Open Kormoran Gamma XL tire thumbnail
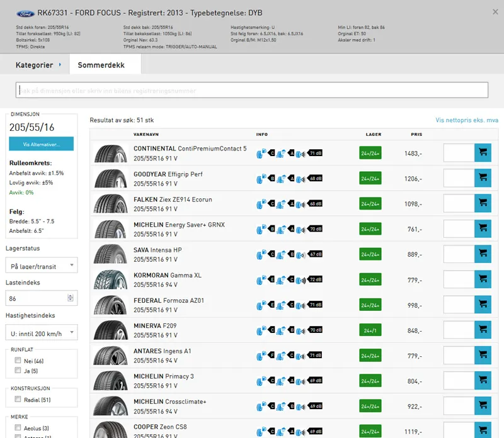This screenshot has height=438, width=504. (110, 279)
